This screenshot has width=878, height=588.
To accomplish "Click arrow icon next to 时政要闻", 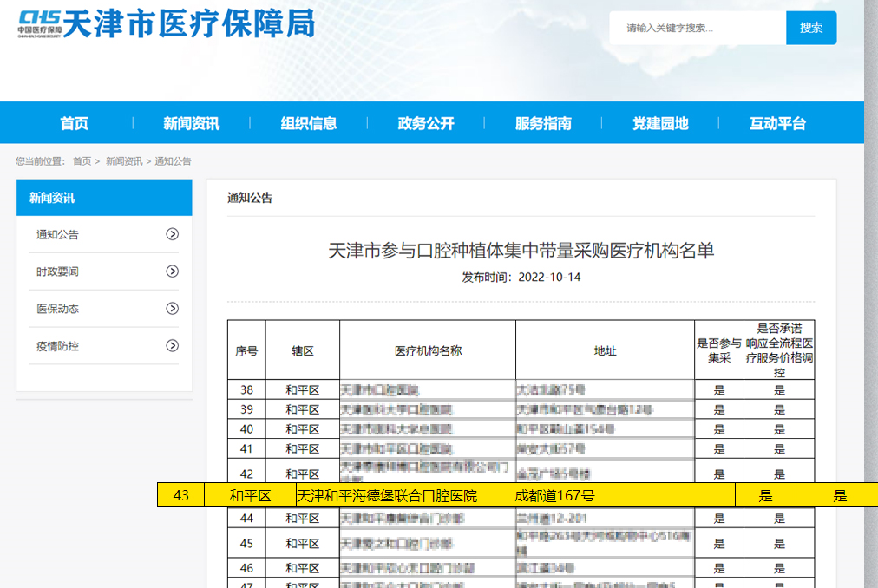I will point(173,271).
